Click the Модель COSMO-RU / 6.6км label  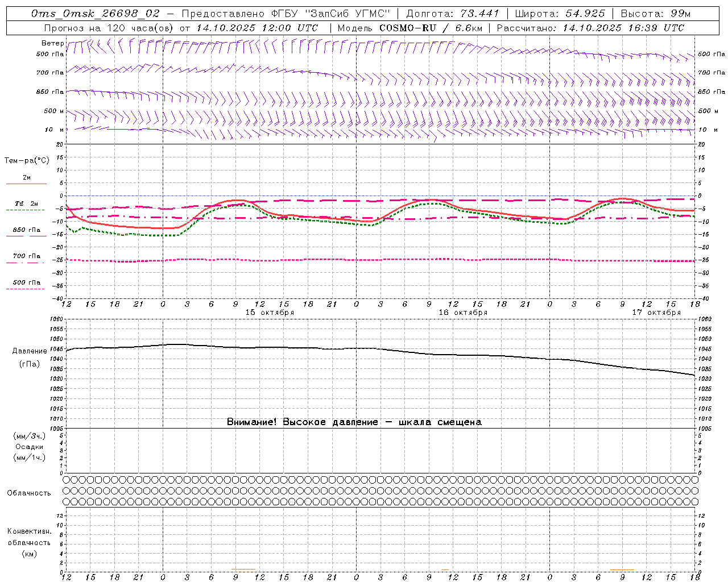(410, 28)
